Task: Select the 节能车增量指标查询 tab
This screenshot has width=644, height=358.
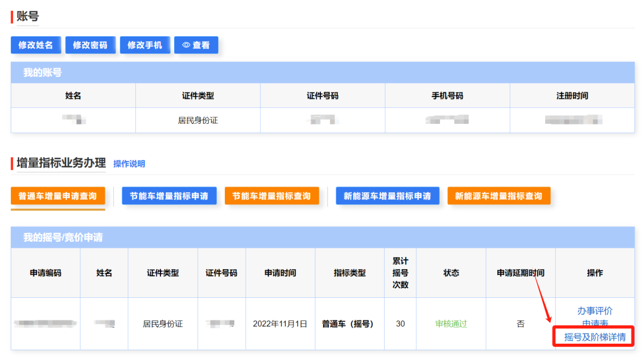Action: coord(272,196)
